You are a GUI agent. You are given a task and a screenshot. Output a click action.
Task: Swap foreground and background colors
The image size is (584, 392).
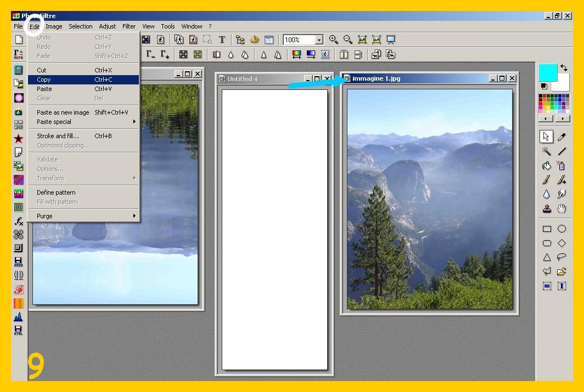tap(564, 68)
